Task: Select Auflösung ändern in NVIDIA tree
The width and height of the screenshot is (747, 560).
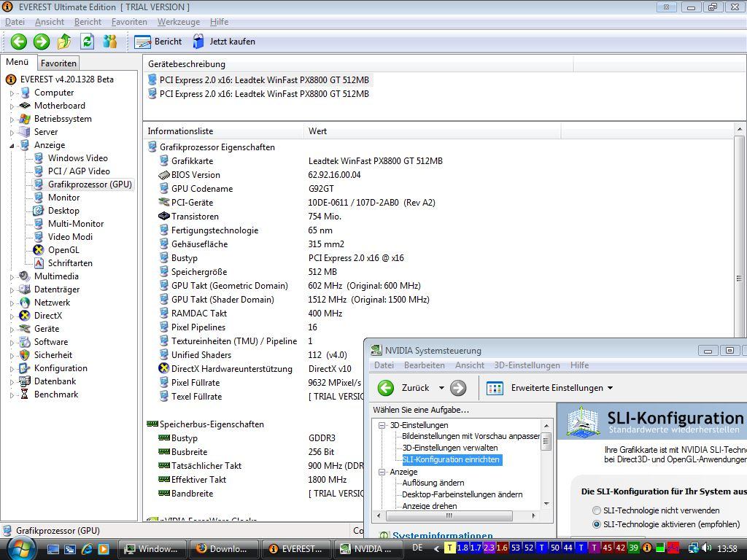Action: tap(433, 483)
